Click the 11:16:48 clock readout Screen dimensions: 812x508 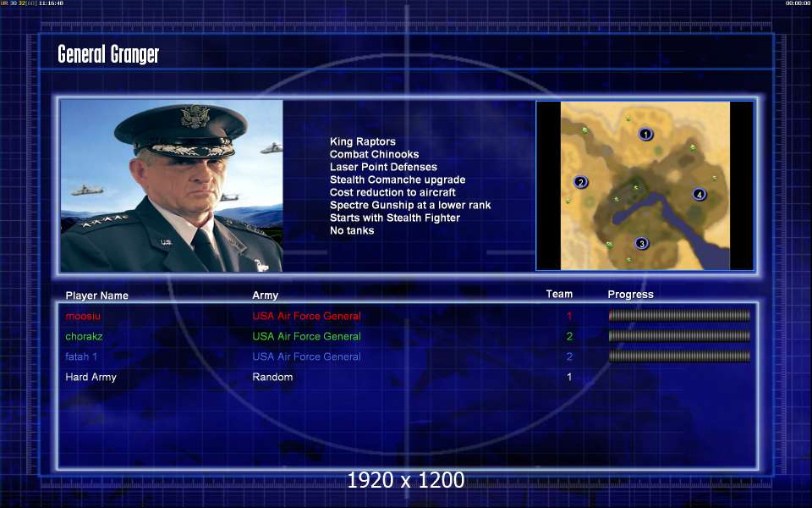click(x=51, y=3)
